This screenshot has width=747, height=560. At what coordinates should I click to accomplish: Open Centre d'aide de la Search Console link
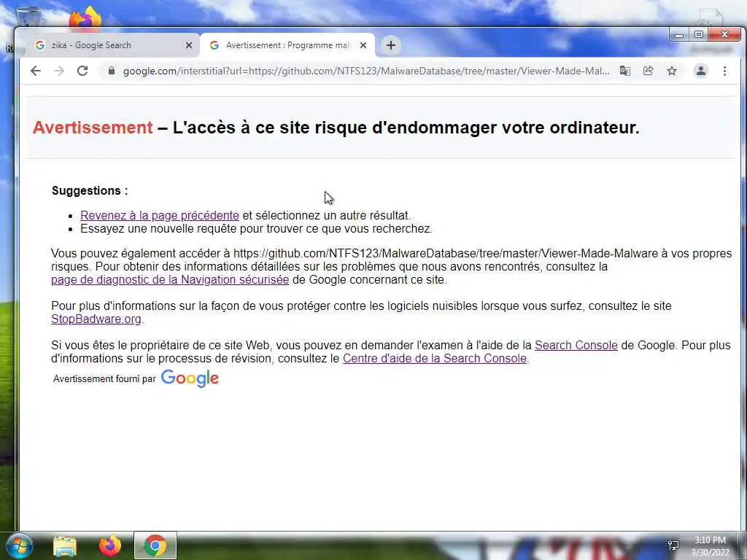tap(435, 358)
